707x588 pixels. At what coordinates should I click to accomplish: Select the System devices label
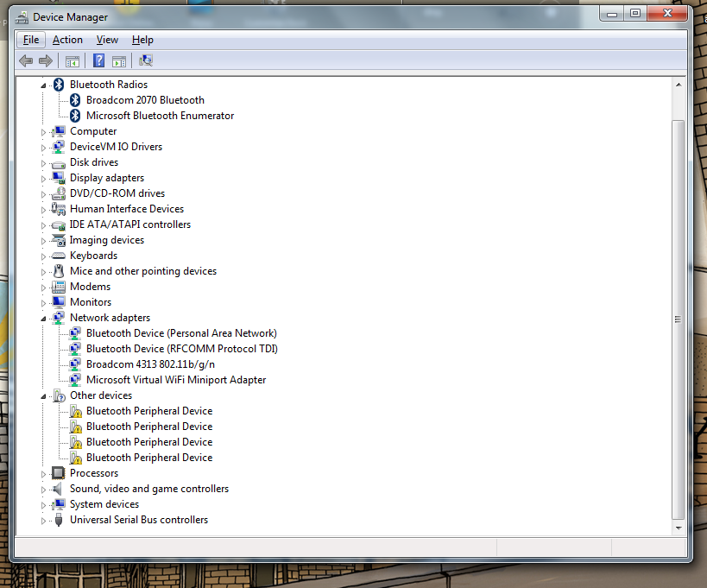coord(104,504)
